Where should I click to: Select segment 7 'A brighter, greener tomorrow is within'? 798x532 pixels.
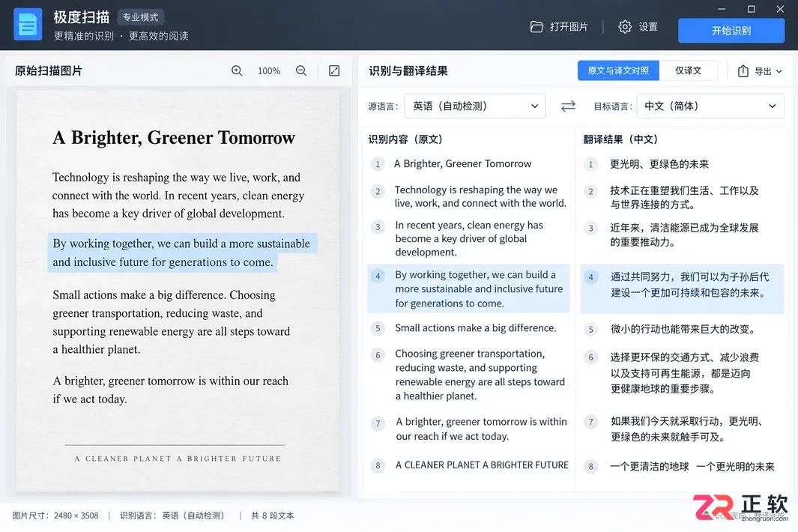pos(481,429)
